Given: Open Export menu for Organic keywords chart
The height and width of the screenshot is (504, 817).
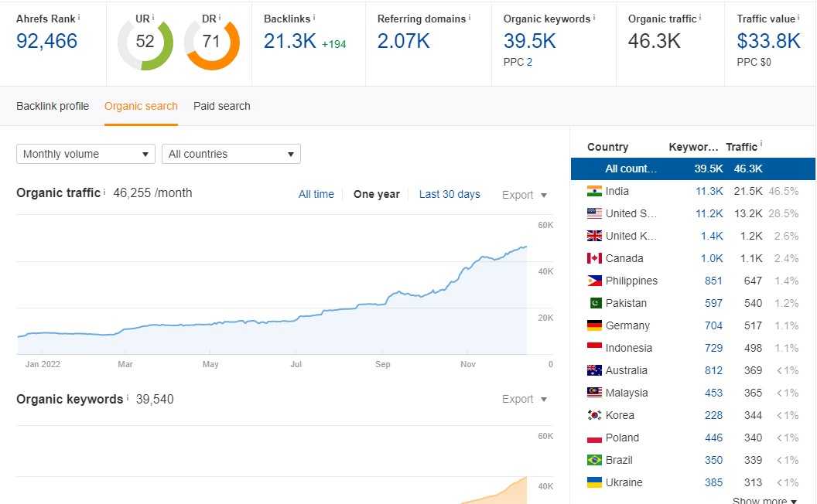Looking at the screenshot, I should coord(525,399).
